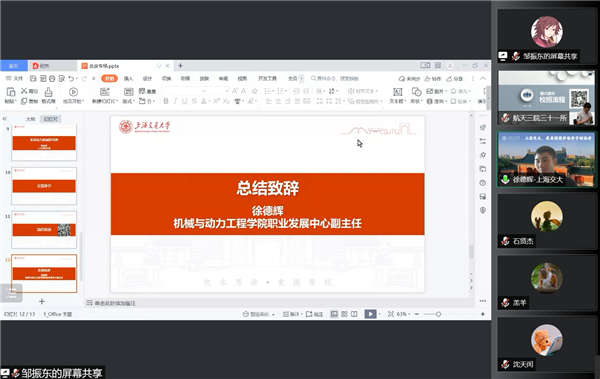This screenshot has height=379, width=600.
Task: Click the Share (分享) button
Action: point(454,78)
